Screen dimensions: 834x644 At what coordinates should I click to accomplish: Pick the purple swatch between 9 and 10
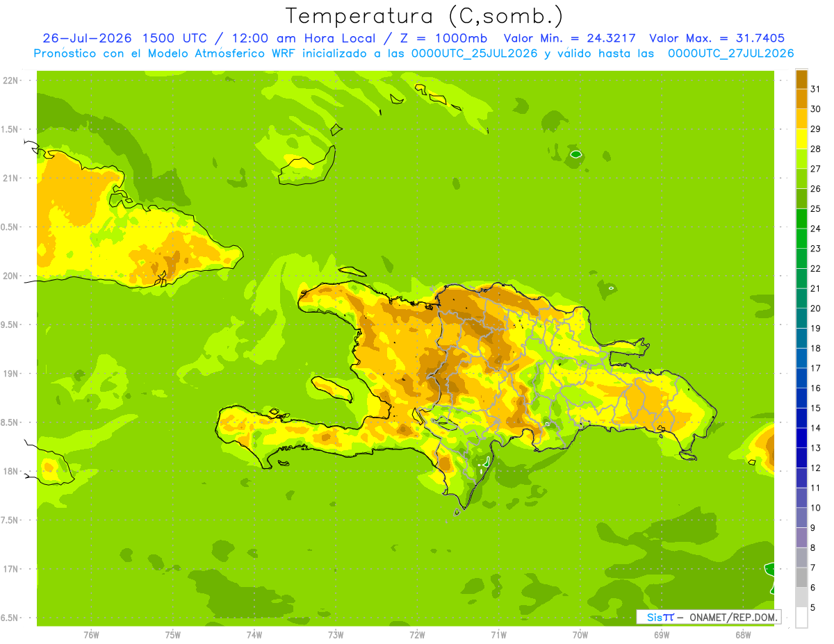[x=801, y=518]
